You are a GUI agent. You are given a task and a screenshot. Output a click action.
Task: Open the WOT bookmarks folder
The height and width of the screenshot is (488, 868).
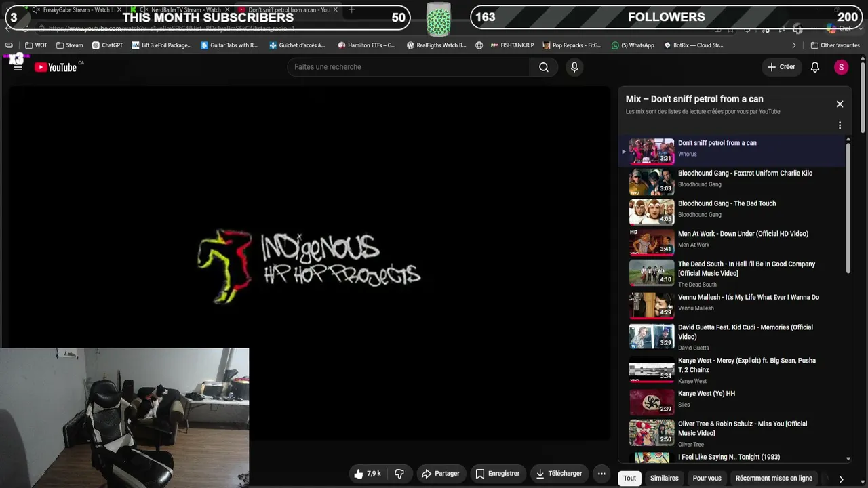coord(36,45)
